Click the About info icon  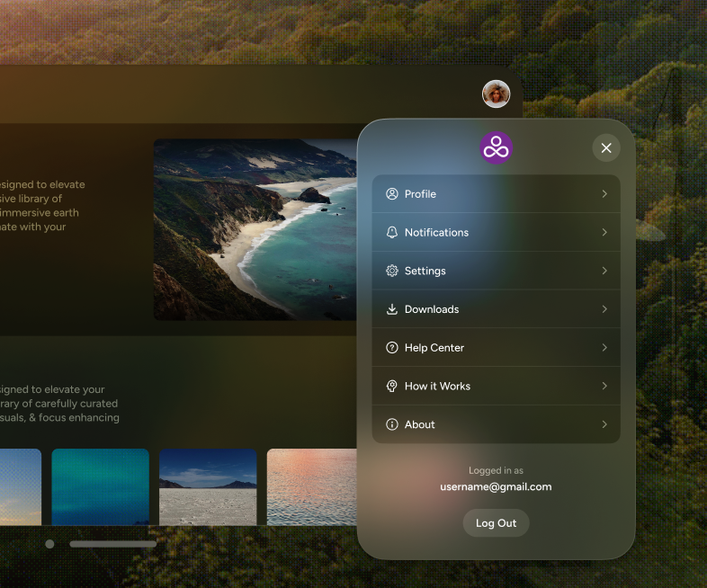[x=392, y=424]
